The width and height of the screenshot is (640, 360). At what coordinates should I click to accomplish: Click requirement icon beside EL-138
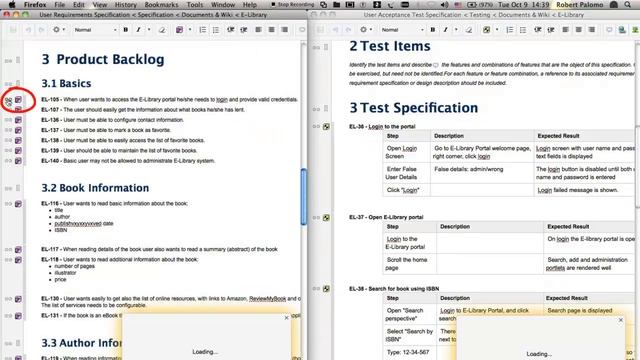[x=18, y=140]
